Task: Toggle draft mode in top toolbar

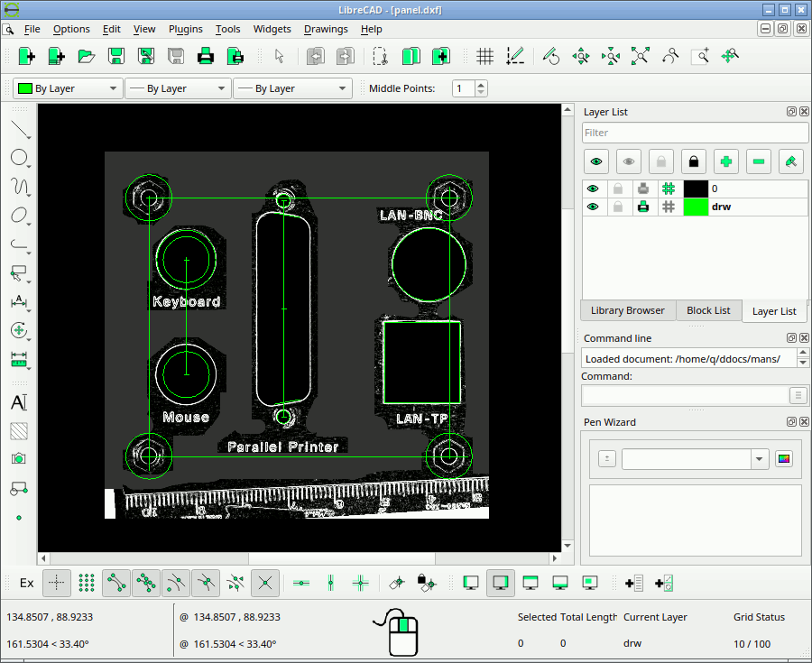Action: 515,56
